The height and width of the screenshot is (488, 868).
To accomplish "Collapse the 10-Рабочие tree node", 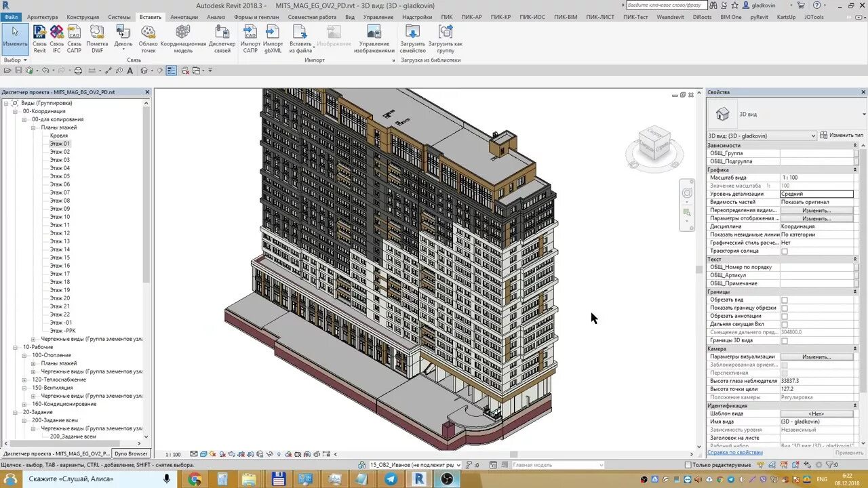I will (x=16, y=347).
